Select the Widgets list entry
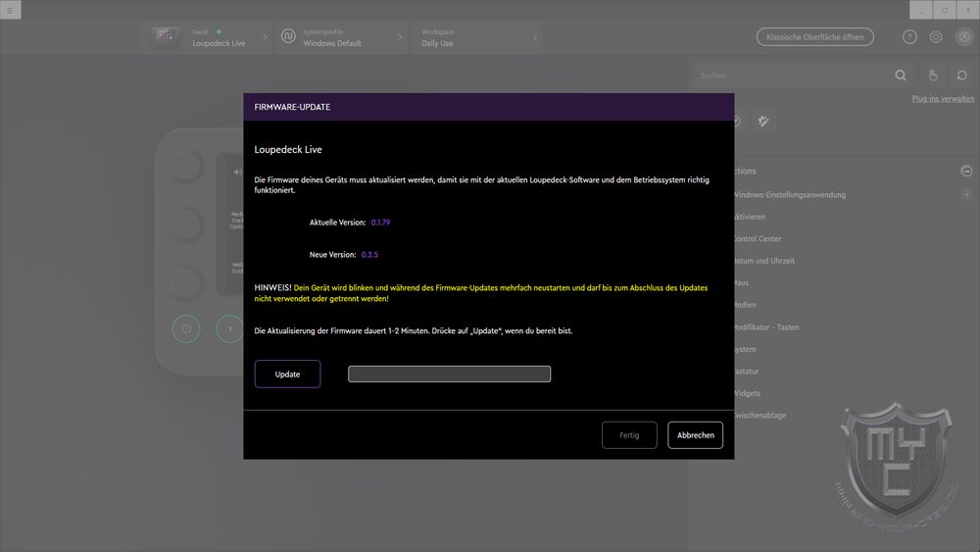Viewport: 980px width, 552px height. (x=747, y=393)
